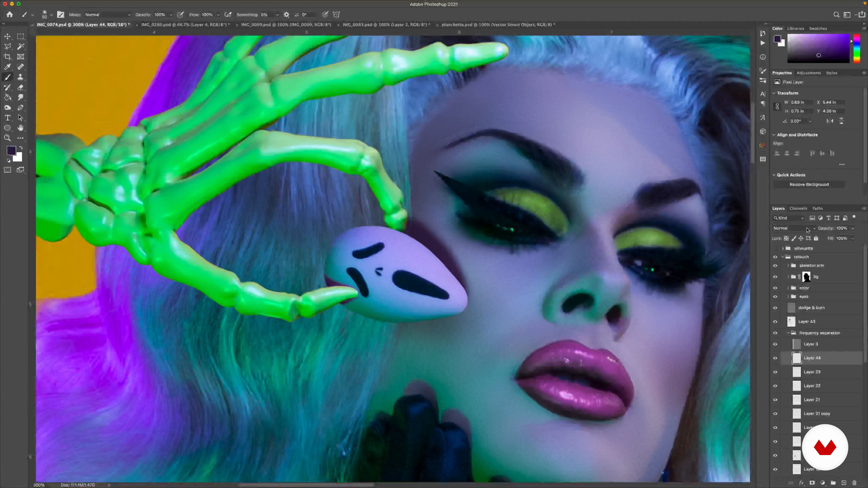Open the Swatches tab
868x488 pixels.
coord(818,29)
